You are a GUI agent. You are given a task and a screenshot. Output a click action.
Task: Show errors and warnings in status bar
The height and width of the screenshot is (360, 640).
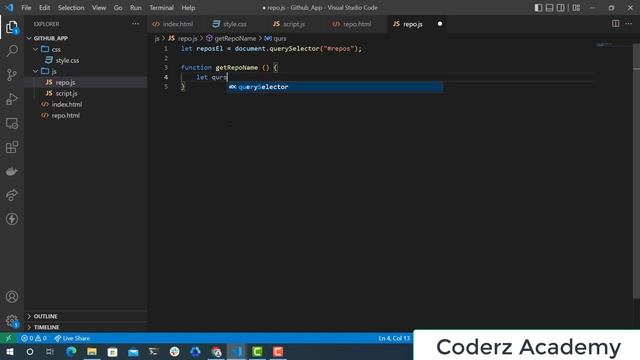34,338
